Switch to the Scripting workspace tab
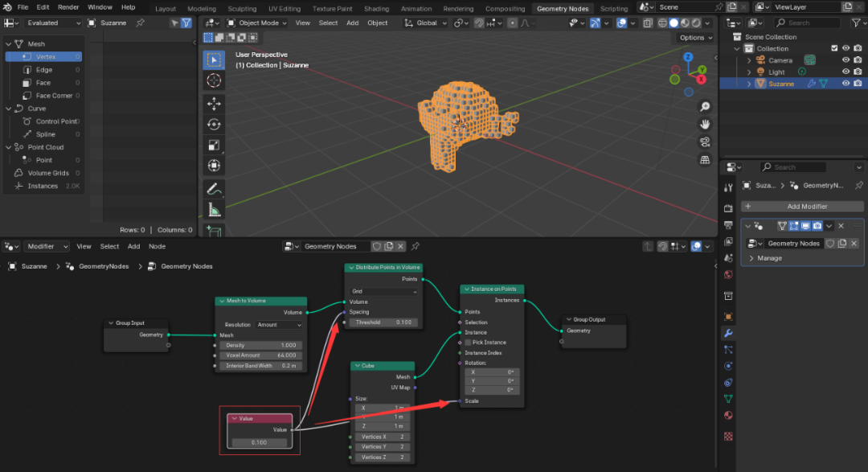The height and width of the screenshot is (472, 868). tap(614, 8)
